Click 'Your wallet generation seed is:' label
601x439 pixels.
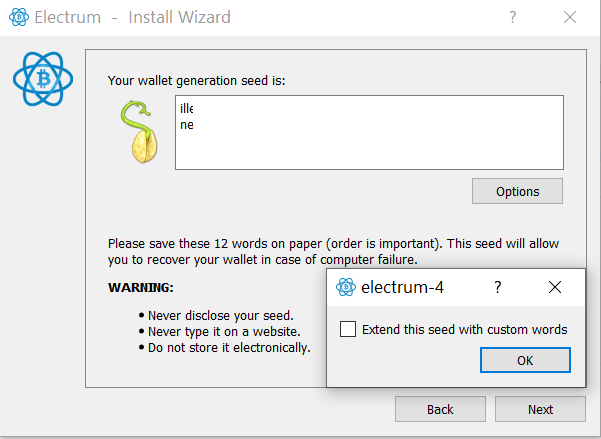pos(197,81)
